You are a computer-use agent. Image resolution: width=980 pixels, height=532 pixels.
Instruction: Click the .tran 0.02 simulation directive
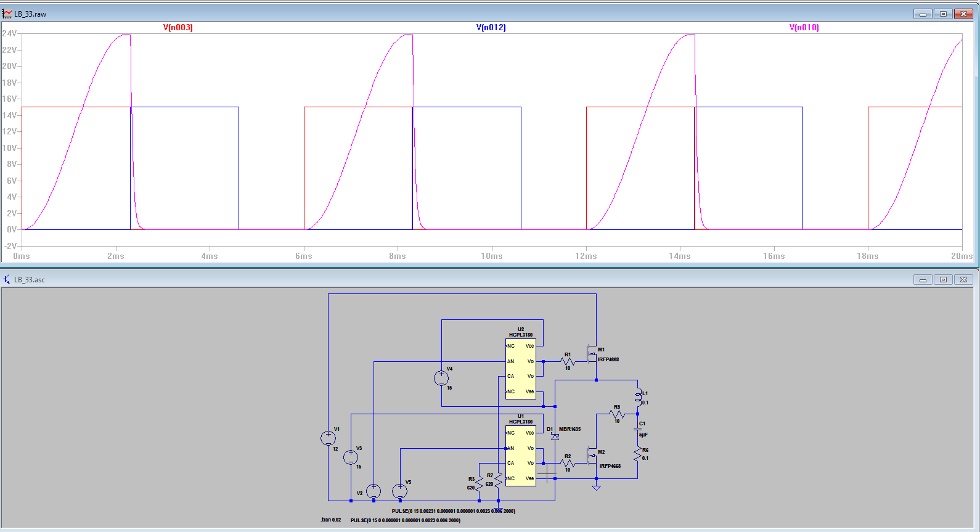click(331, 520)
